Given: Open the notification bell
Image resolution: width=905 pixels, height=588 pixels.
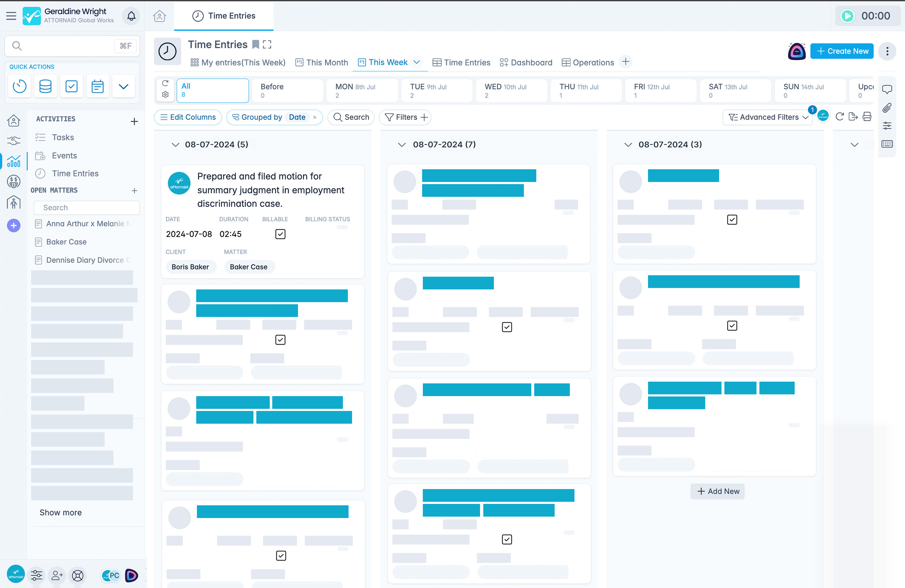Looking at the screenshot, I should (131, 16).
